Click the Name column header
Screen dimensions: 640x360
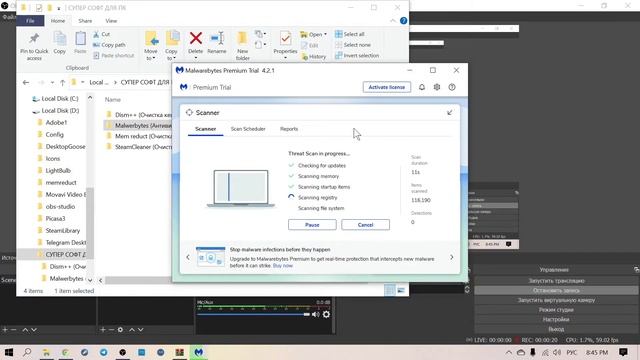coord(113,100)
